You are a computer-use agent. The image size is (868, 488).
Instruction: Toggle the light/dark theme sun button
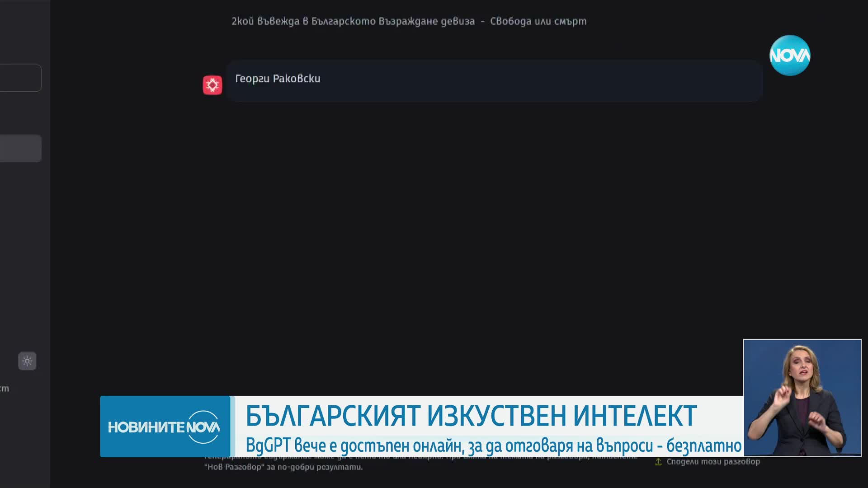(x=27, y=361)
